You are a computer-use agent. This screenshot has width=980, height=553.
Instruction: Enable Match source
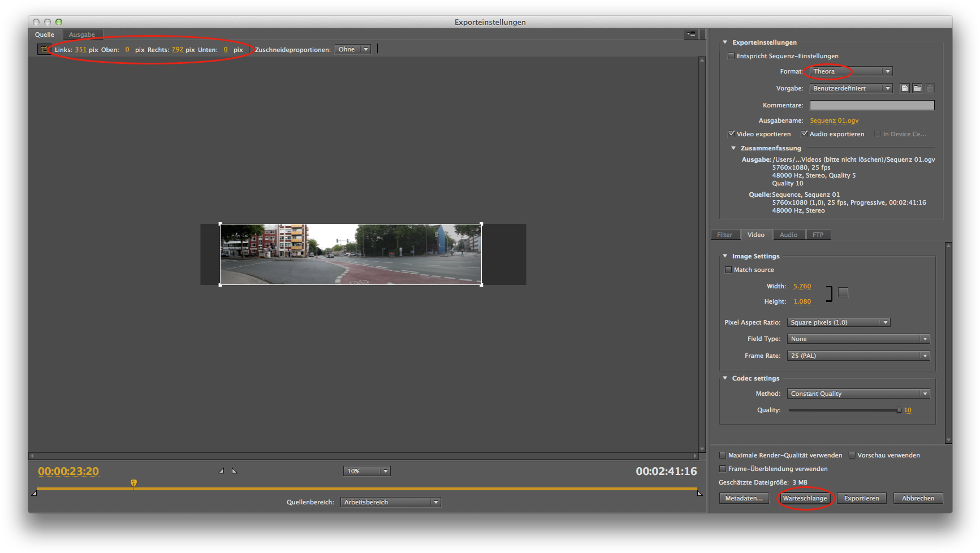click(x=728, y=270)
